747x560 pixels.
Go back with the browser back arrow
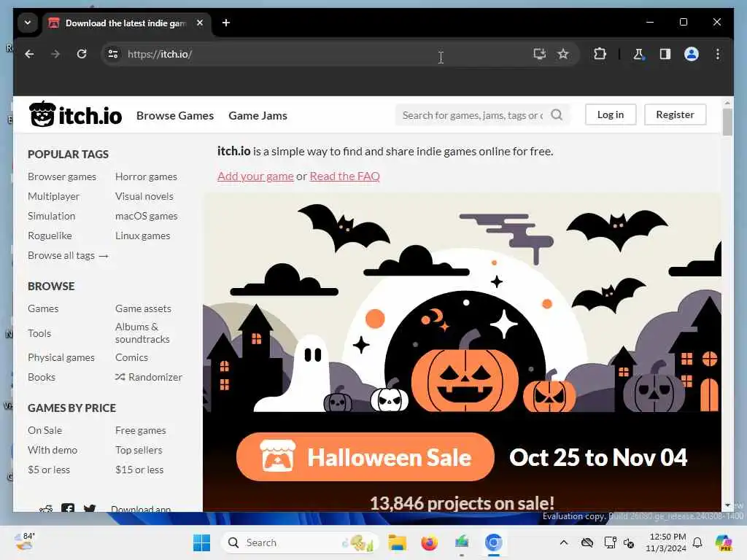tap(29, 54)
